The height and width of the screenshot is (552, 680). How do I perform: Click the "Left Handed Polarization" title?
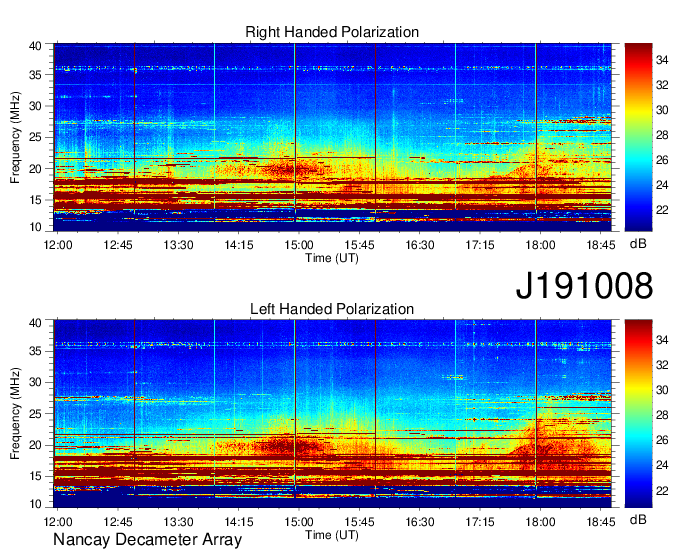click(332, 309)
